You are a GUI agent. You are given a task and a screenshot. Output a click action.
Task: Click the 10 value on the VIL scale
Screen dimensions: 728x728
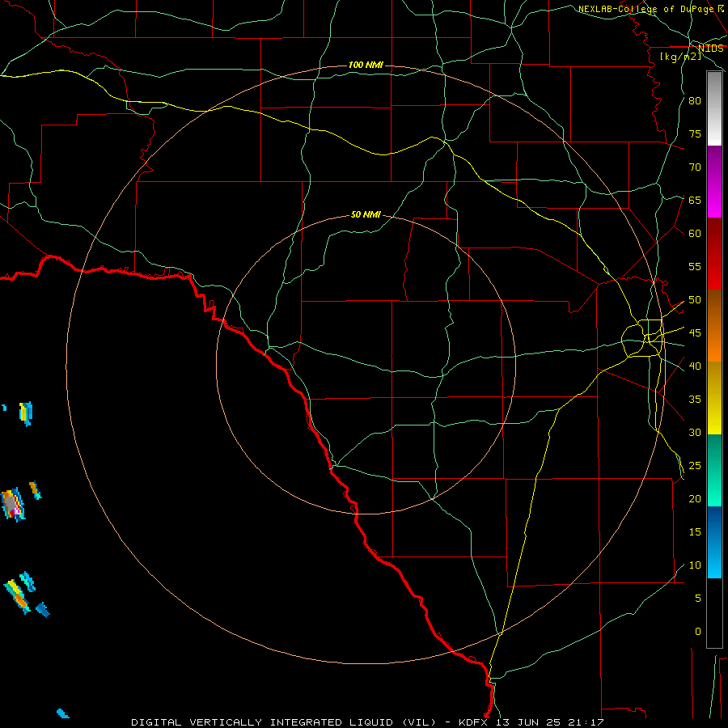(x=695, y=565)
